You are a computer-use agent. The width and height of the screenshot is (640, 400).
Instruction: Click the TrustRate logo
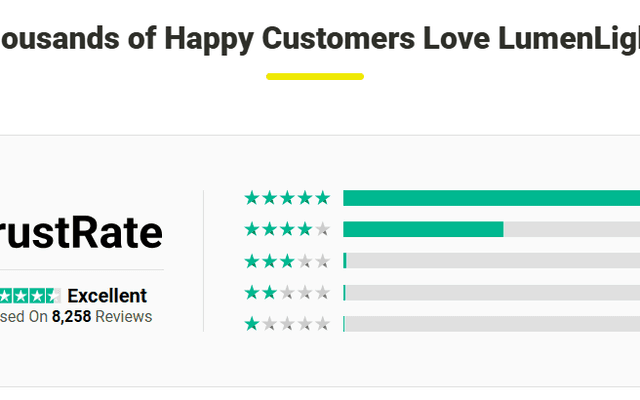(80, 233)
